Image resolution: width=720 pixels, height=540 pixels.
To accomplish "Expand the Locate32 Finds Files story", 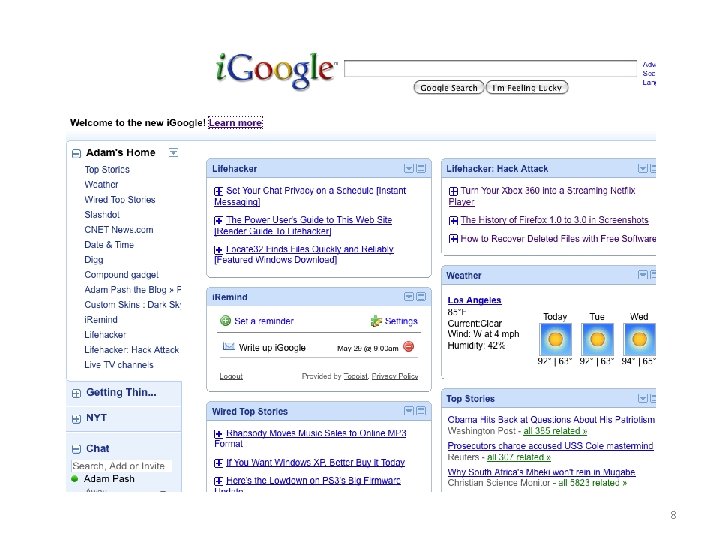I will 219,250.
